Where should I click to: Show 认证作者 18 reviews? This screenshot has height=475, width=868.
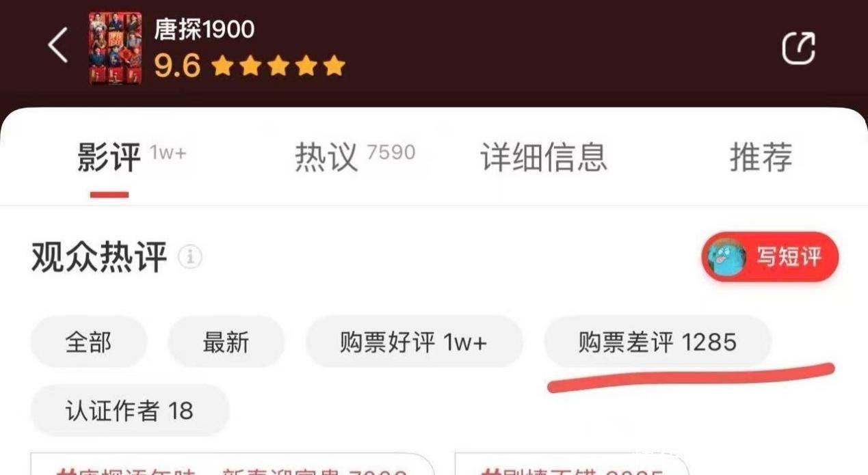130,410
